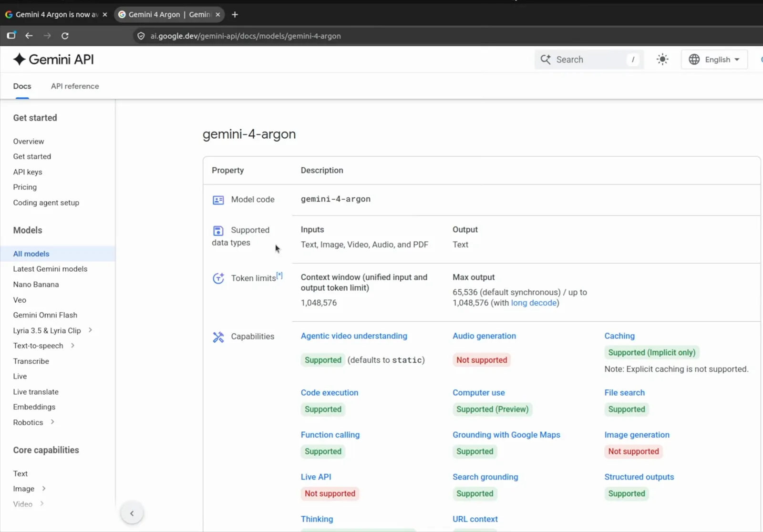Click the browser forward arrow

[x=47, y=36]
